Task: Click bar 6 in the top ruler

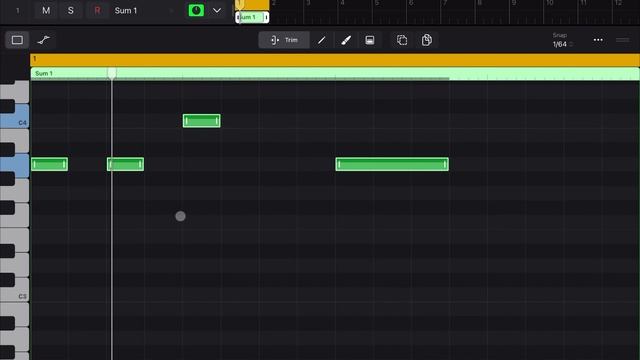Action: pyautogui.click(x=411, y=4)
